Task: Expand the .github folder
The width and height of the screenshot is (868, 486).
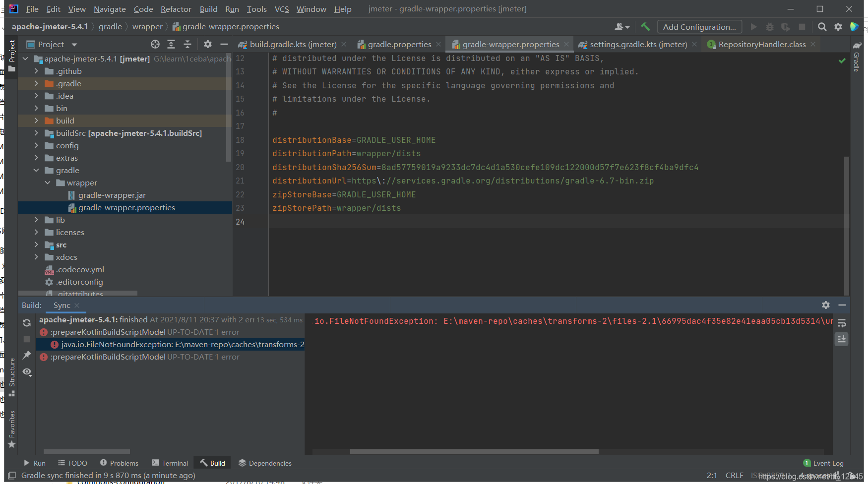Action: pyautogui.click(x=36, y=71)
